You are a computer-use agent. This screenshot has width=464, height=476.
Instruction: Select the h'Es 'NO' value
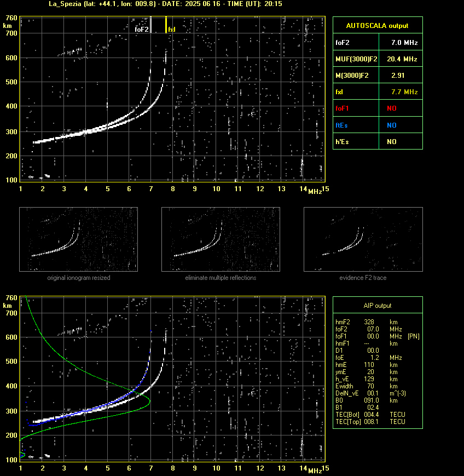click(x=392, y=142)
